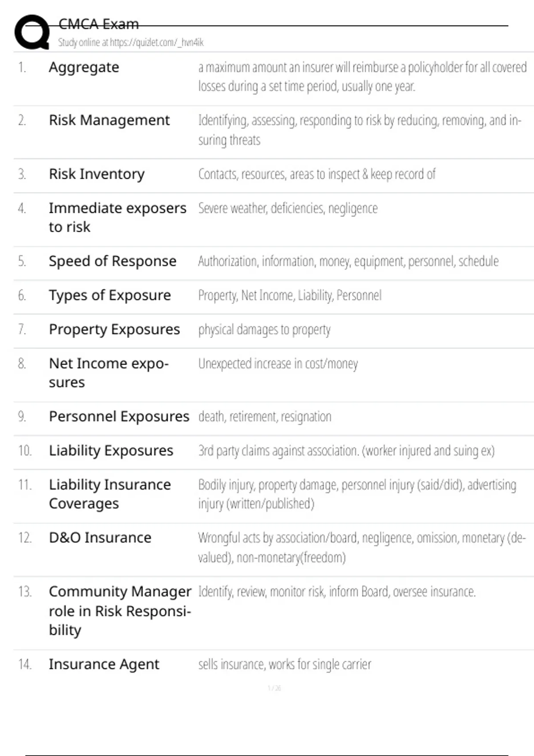Select the Risk Inventory term
534x756 pixels.
tap(97, 174)
